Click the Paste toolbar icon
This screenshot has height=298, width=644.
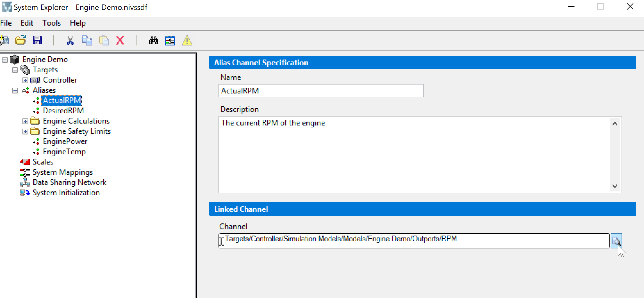click(x=104, y=40)
